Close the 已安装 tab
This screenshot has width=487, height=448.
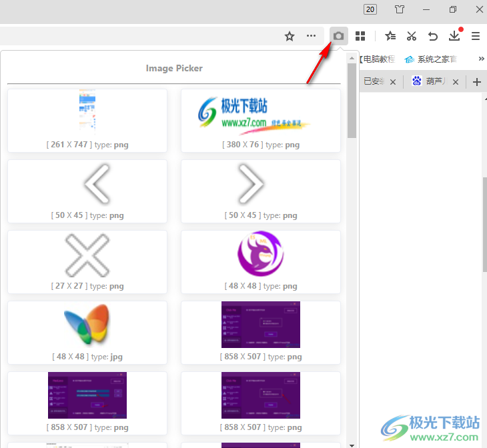point(393,82)
